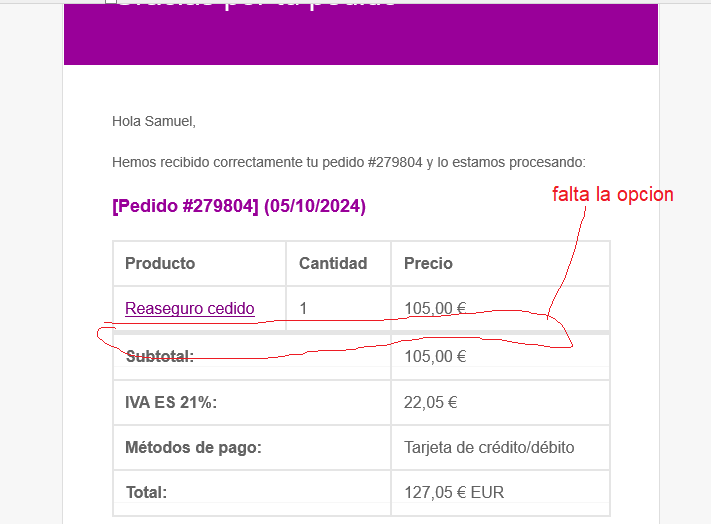Click the Total label

[146, 492]
